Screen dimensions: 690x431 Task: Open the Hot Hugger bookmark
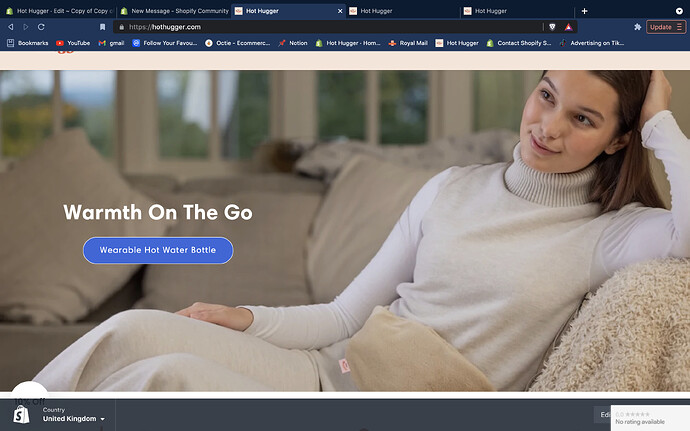pyautogui.click(x=457, y=43)
